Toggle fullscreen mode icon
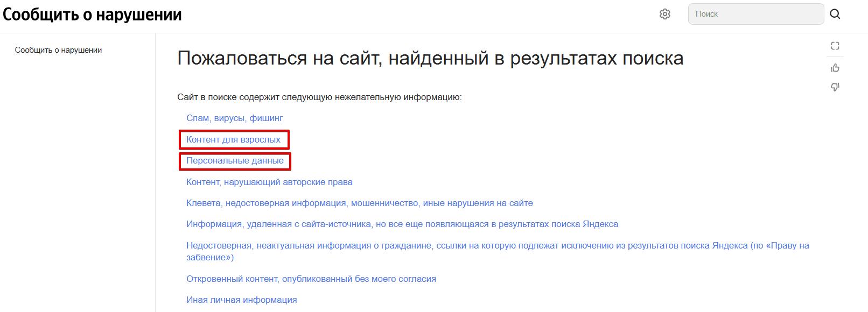 pos(835,46)
